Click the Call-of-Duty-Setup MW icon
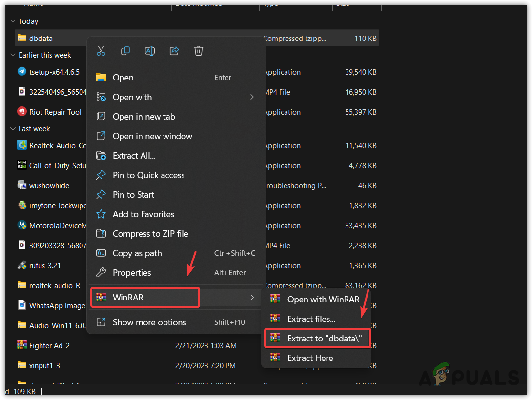Viewport: 532px width, 400px height. pyautogui.click(x=21, y=165)
